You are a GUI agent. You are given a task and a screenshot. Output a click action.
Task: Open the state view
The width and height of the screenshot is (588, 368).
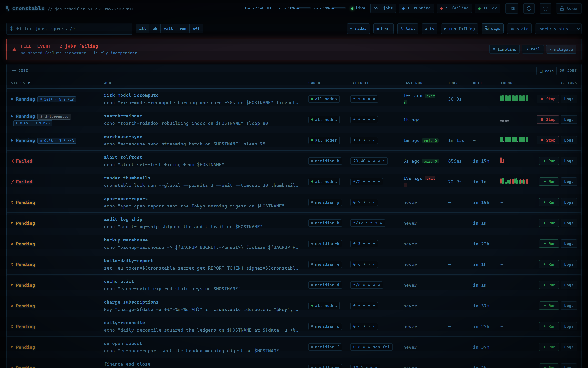click(519, 29)
